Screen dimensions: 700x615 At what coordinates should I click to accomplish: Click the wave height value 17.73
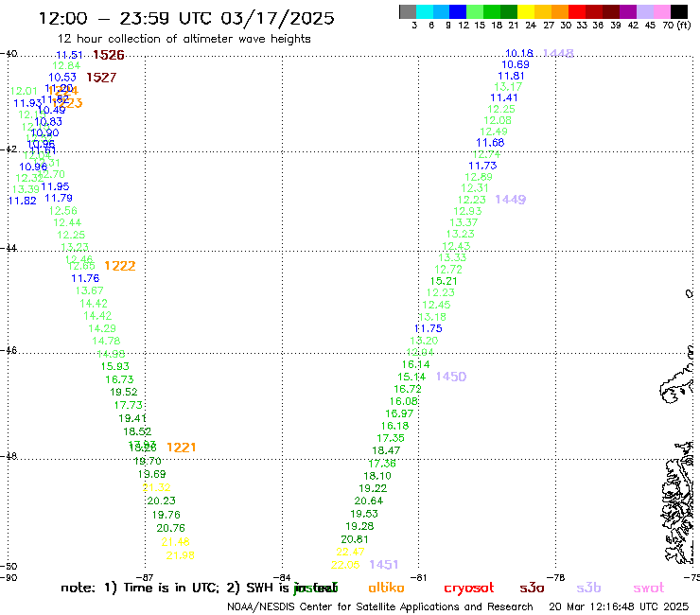pyautogui.click(x=128, y=405)
